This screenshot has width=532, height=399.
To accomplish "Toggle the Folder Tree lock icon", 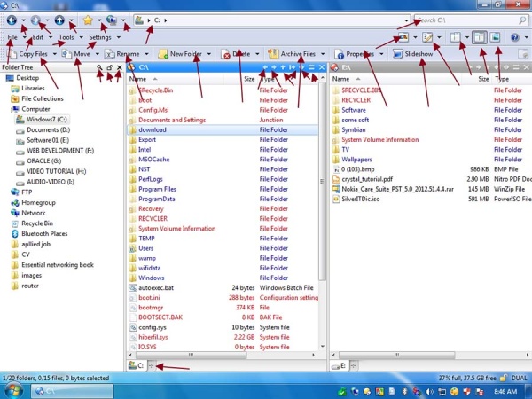I will tap(109, 67).
